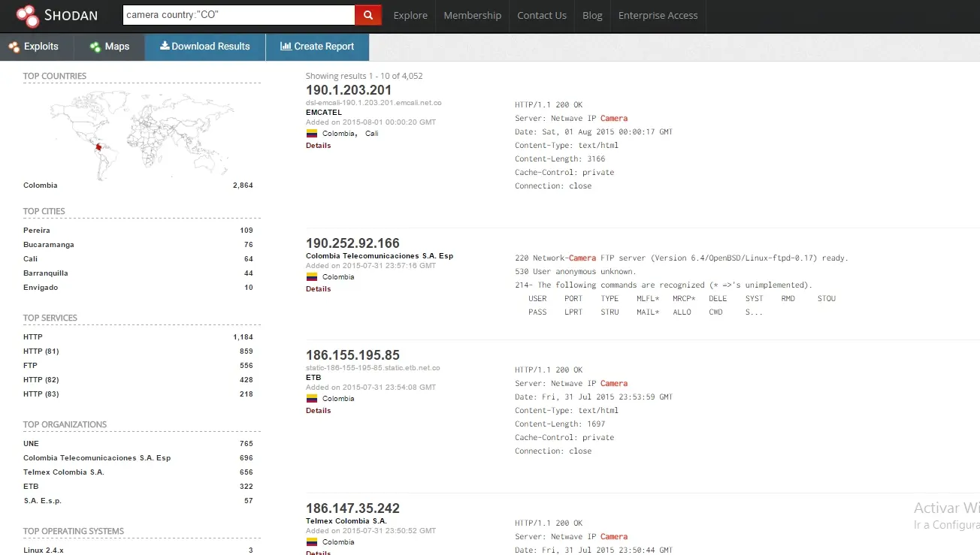The width and height of the screenshot is (980, 555).
Task: Open the Explore menu item
Action: click(410, 15)
